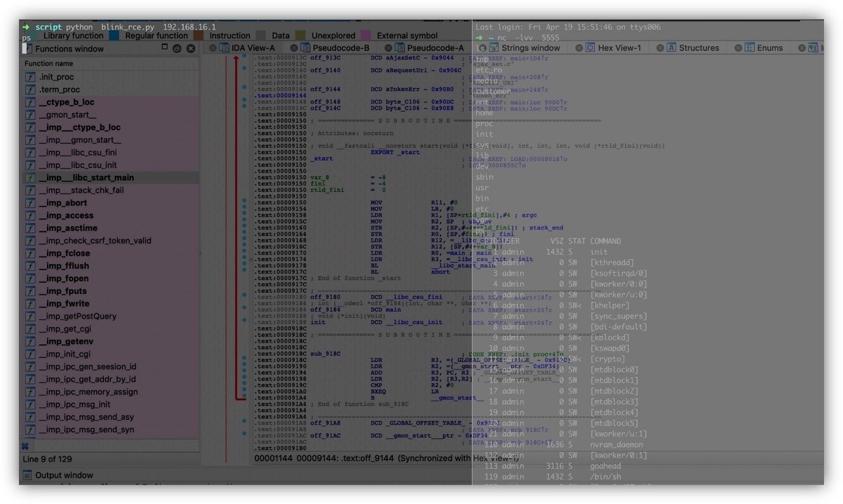Click the function icon beside __imp_init_cgi
The height and width of the screenshot is (504, 843).
(x=30, y=354)
